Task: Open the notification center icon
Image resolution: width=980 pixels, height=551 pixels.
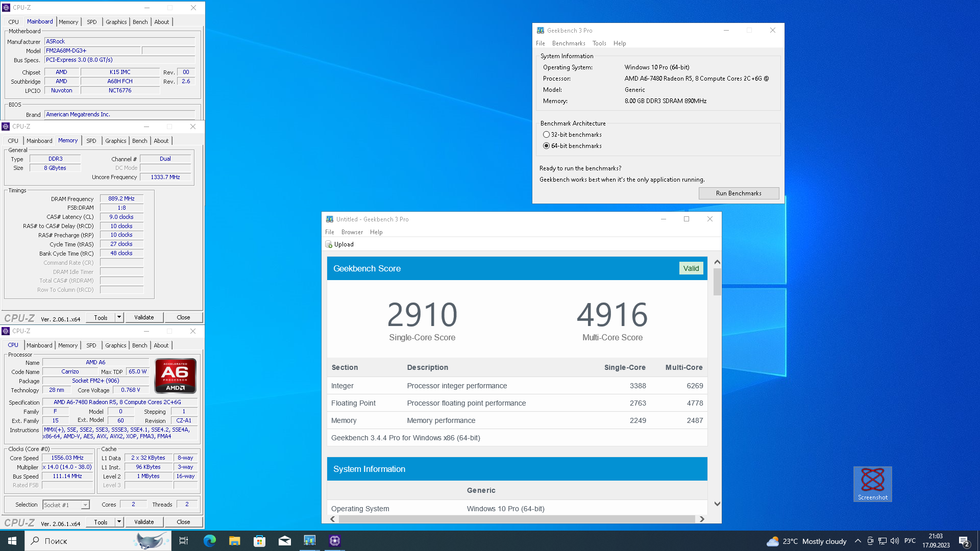Action: pyautogui.click(x=964, y=541)
